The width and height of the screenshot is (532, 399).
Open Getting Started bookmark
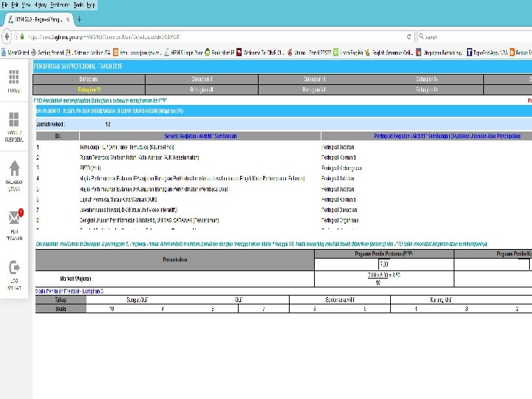click(47, 52)
